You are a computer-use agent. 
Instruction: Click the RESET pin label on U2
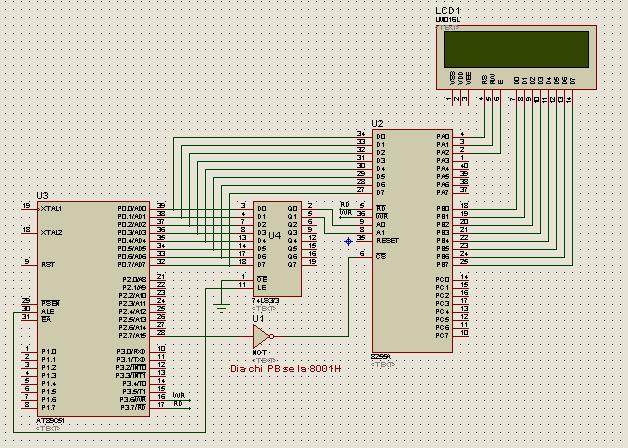[387, 241]
